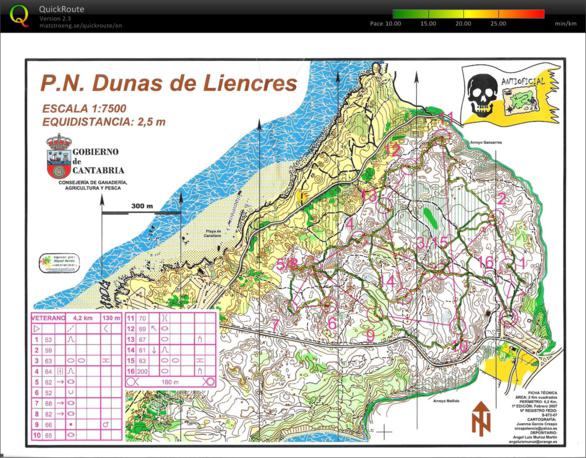Click the pace color gradient bar

(468, 14)
